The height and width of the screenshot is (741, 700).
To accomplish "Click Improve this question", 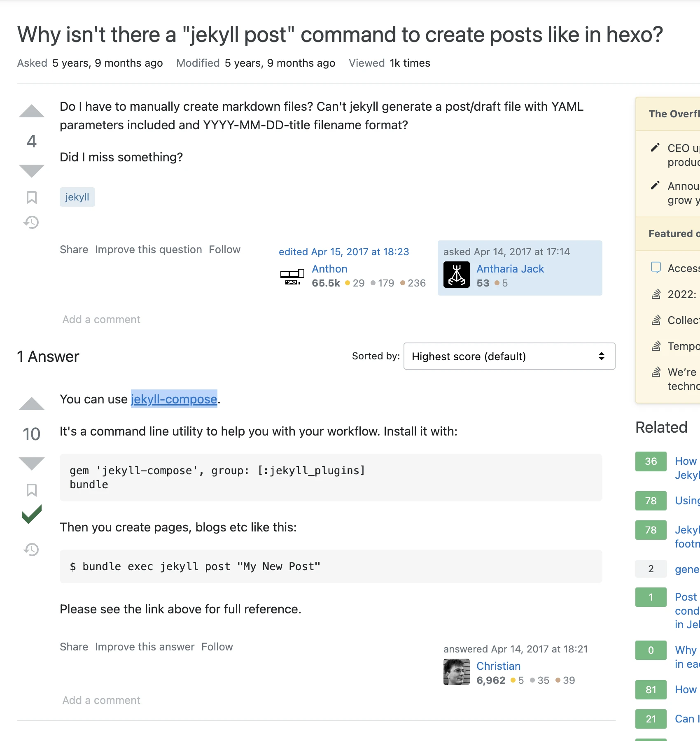I will click(x=148, y=250).
